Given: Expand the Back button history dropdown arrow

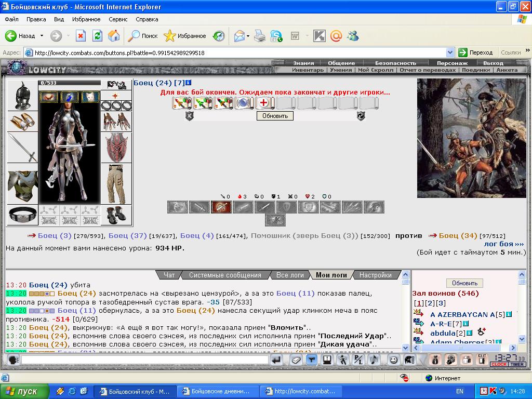Looking at the screenshot, I should 42,36.
